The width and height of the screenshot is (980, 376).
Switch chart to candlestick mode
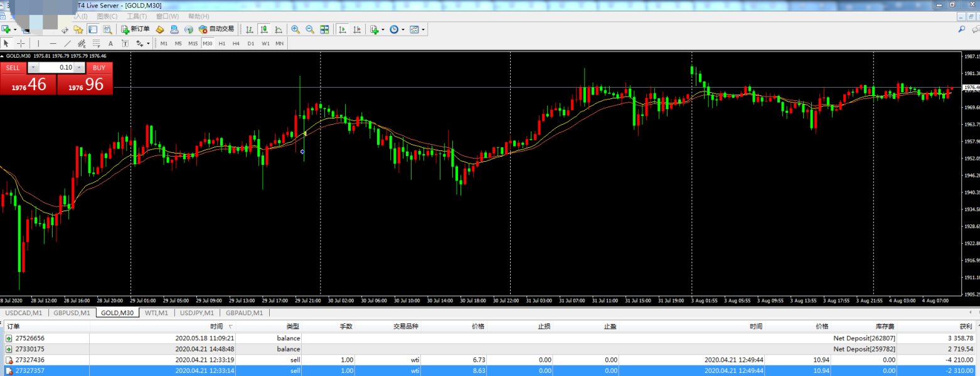(264, 29)
